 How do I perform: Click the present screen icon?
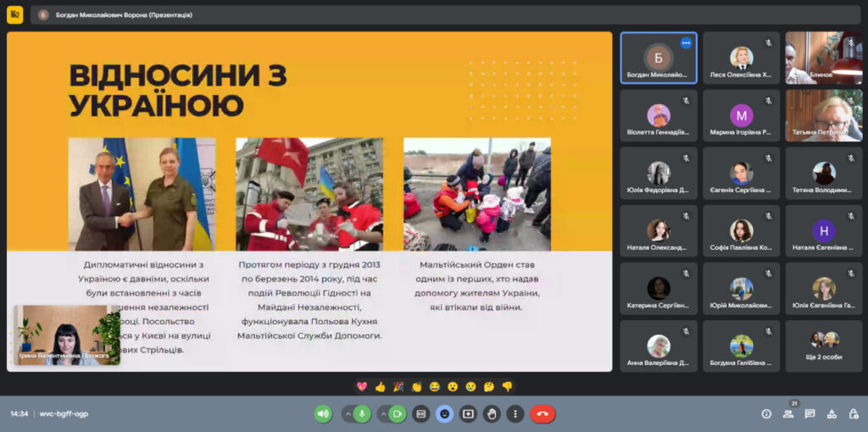click(x=468, y=414)
